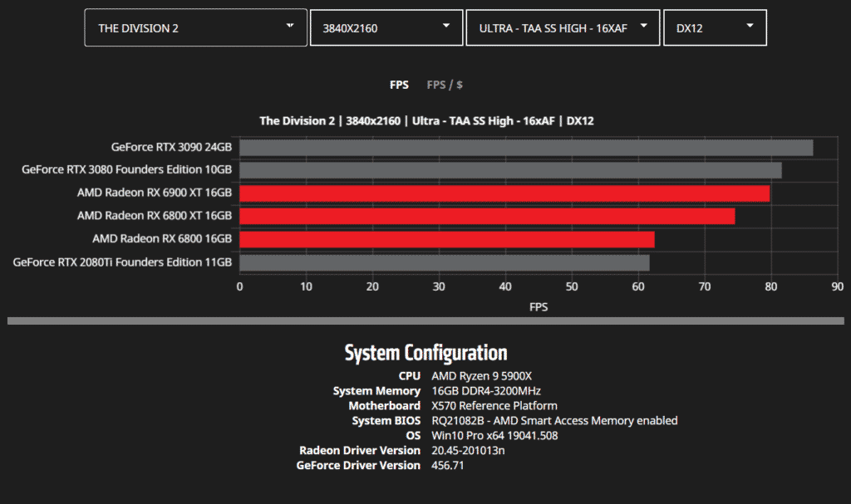Open the game selector showing The Division 2

pyautogui.click(x=195, y=28)
